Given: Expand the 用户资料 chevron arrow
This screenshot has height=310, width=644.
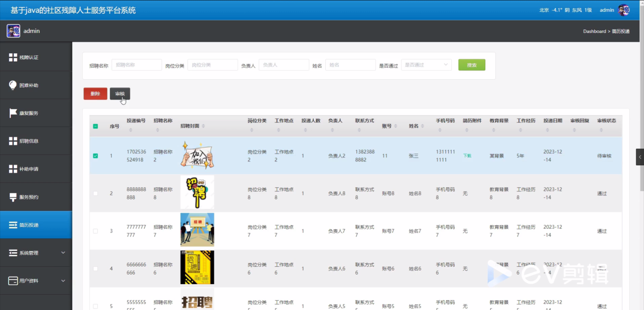Looking at the screenshot, I should (63, 281).
